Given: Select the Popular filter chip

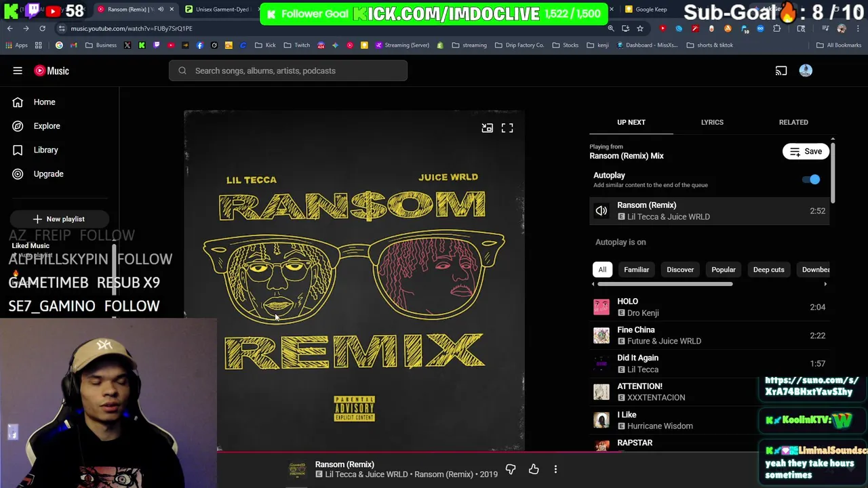Looking at the screenshot, I should (724, 270).
